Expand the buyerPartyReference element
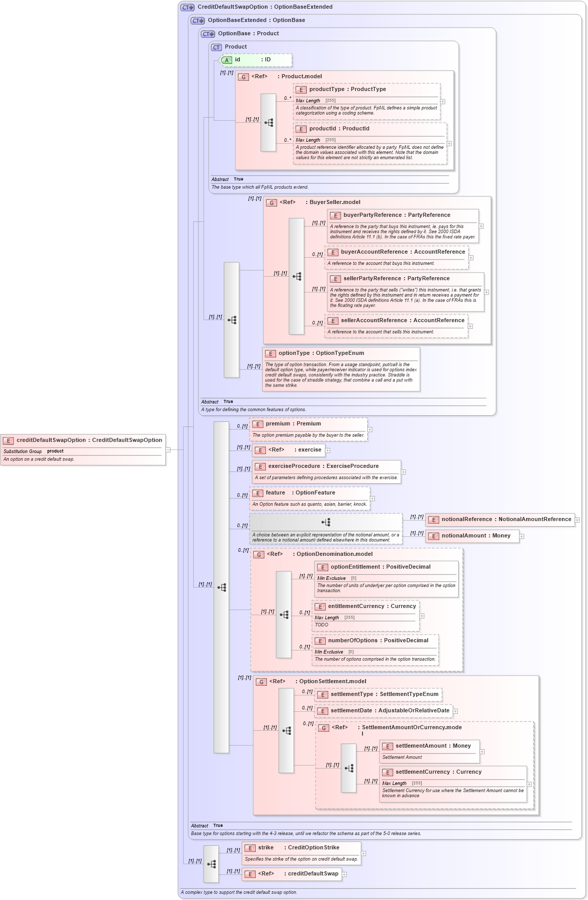This screenshot has width=588, height=900. coord(481,226)
